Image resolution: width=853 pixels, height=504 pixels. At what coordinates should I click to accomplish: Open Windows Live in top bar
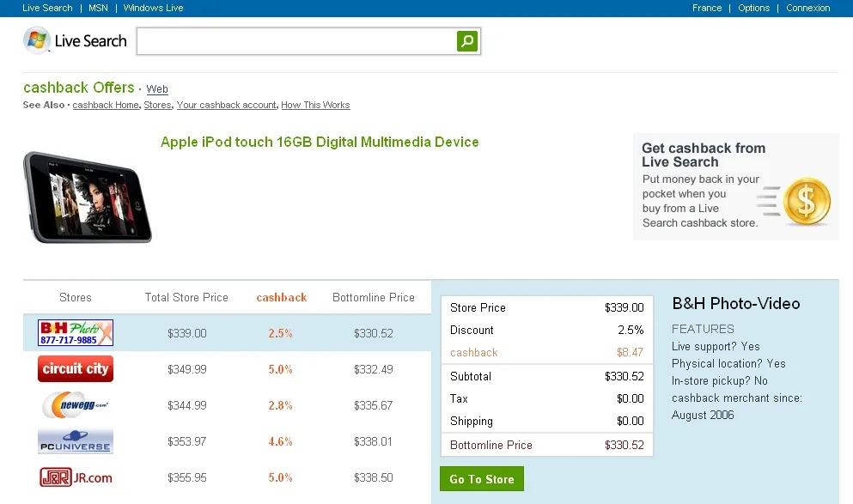(154, 8)
